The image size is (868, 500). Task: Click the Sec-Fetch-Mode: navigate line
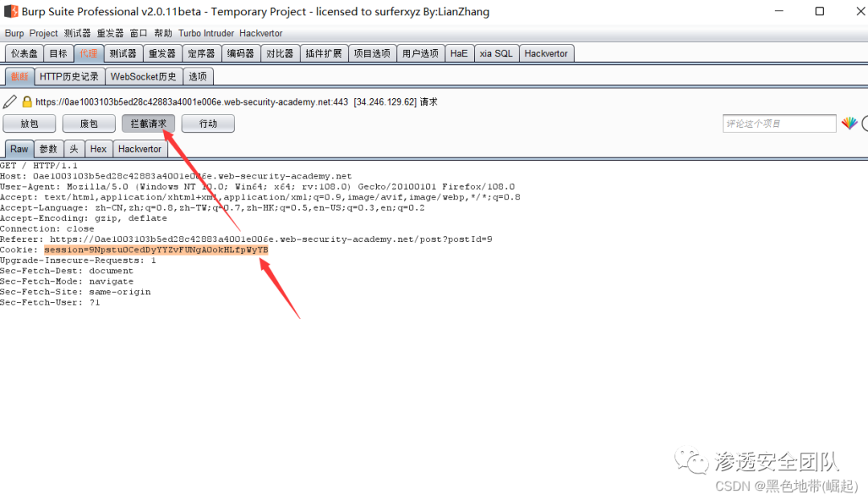pos(67,281)
